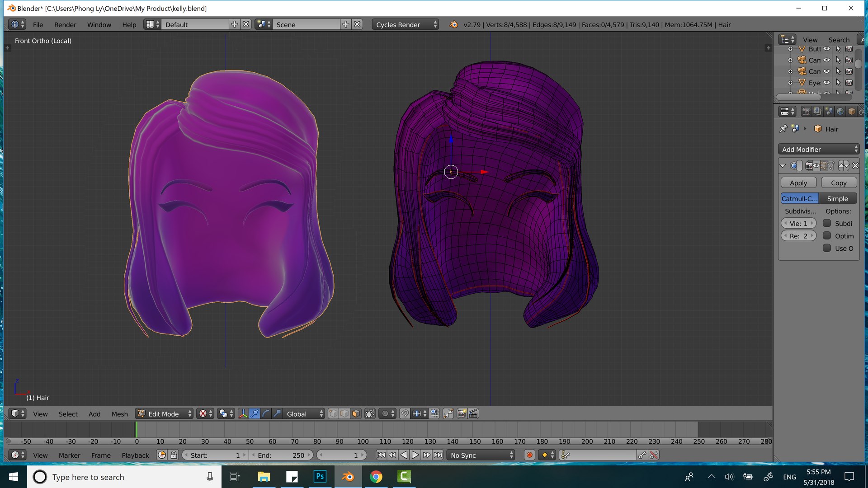Toggle modifier viewport display eye icon
Image resolution: width=868 pixels, height=488 pixels.
tap(816, 166)
